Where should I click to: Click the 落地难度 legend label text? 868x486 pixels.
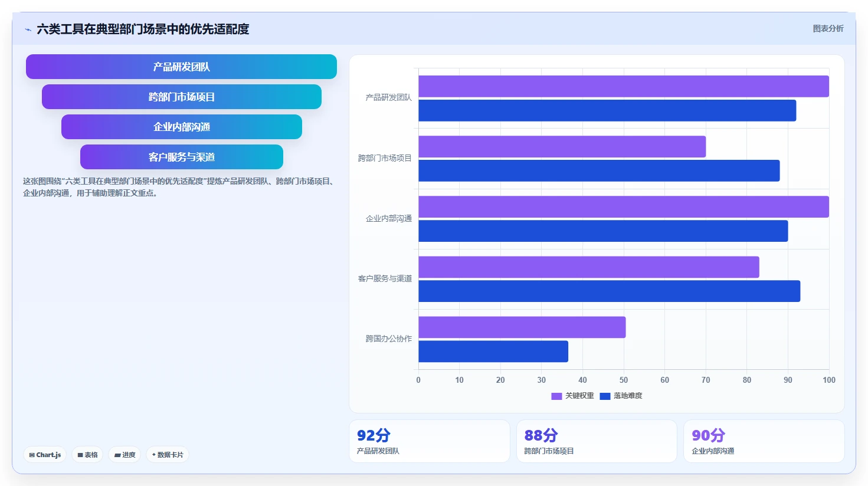(628, 396)
